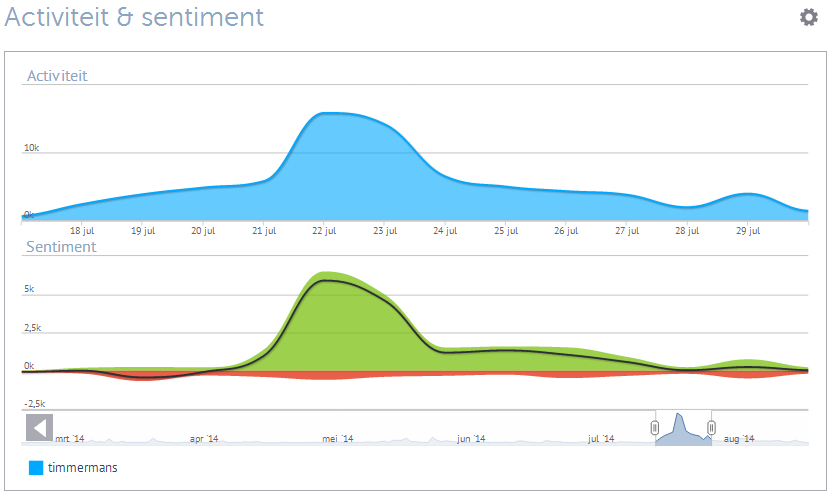Select the 24 jul axis label
The image size is (829, 494).
tap(445, 231)
